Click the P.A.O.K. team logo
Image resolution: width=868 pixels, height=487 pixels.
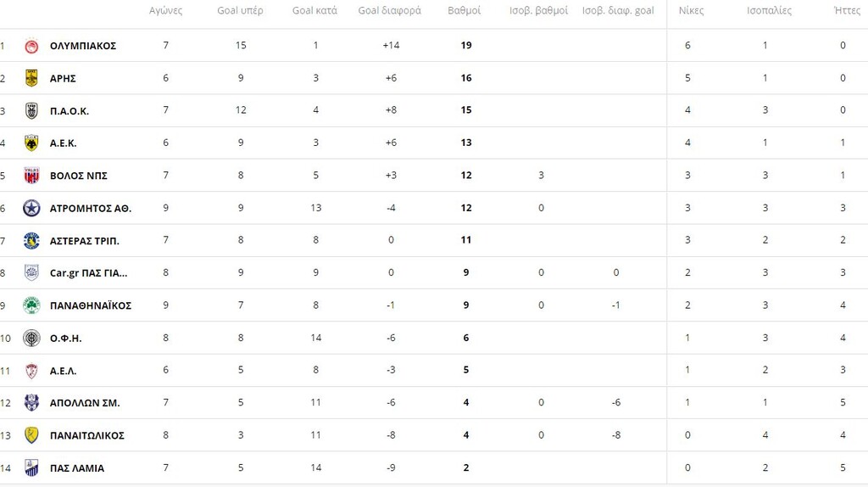click(x=31, y=110)
